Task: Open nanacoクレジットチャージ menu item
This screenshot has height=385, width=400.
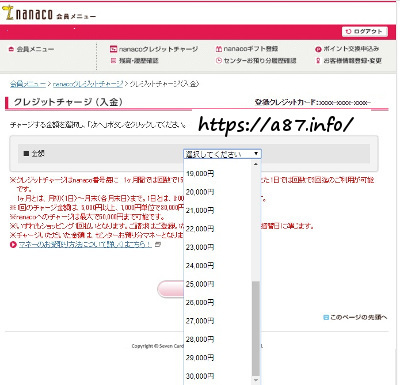Action: (x=154, y=49)
